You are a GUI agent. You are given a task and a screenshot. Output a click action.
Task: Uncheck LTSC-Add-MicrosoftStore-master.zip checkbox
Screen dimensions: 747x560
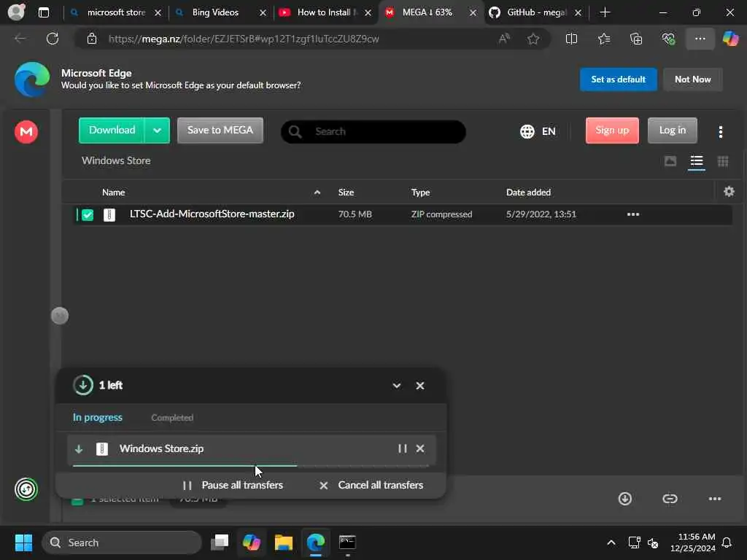coord(88,215)
